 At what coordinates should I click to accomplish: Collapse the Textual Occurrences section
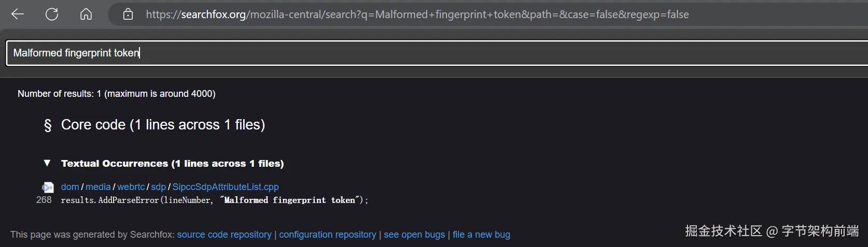point(47,163)
